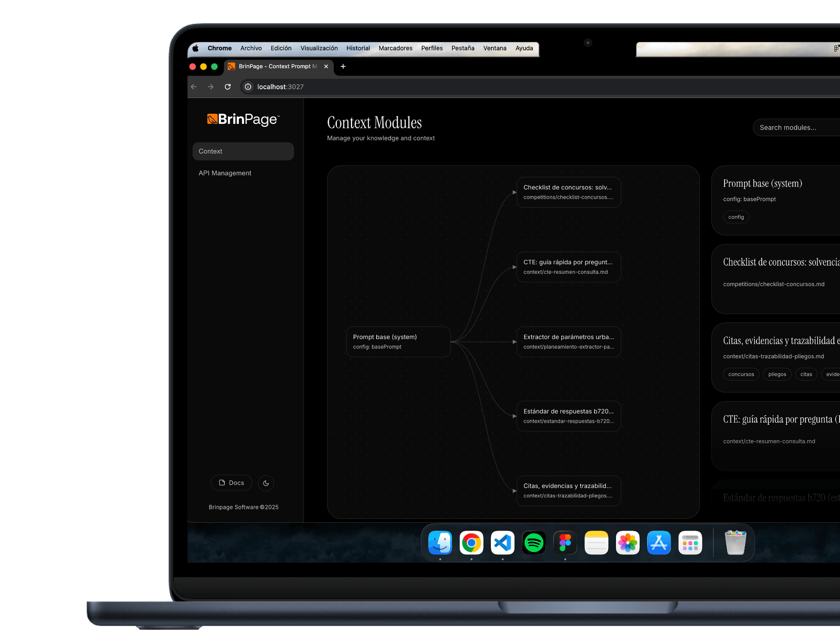Open Finder from the dock
The width and height of the screenshot is (840, 630).
click(x=440, y=542)
